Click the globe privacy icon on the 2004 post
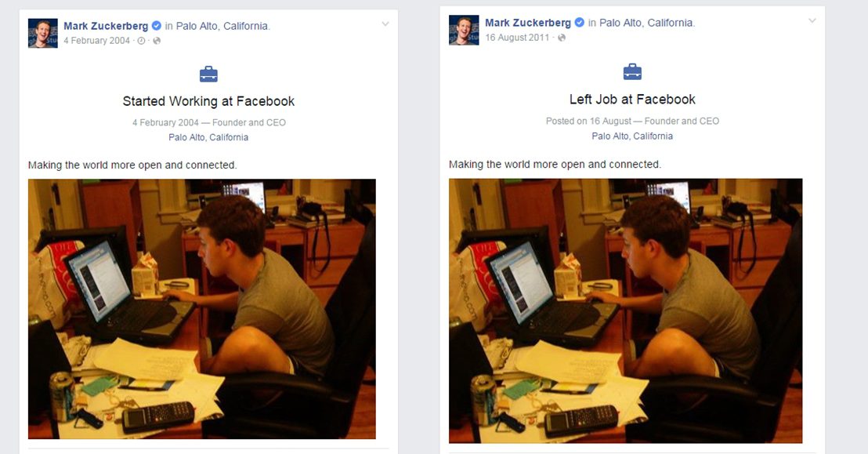Viewport: 868px width, 454px height. pyautogui.click(x=157, y=41)
